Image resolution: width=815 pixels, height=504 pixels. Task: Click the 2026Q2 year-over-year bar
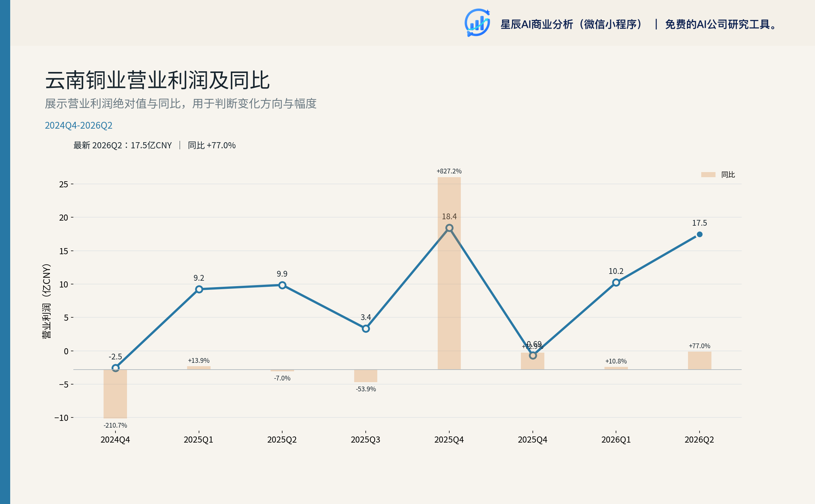700,360
